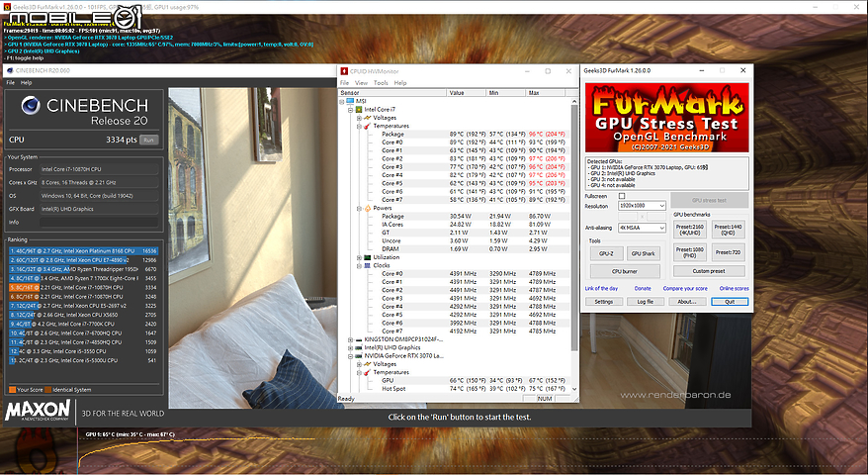Click the About... button in FurMark

[x=687, y=302]
